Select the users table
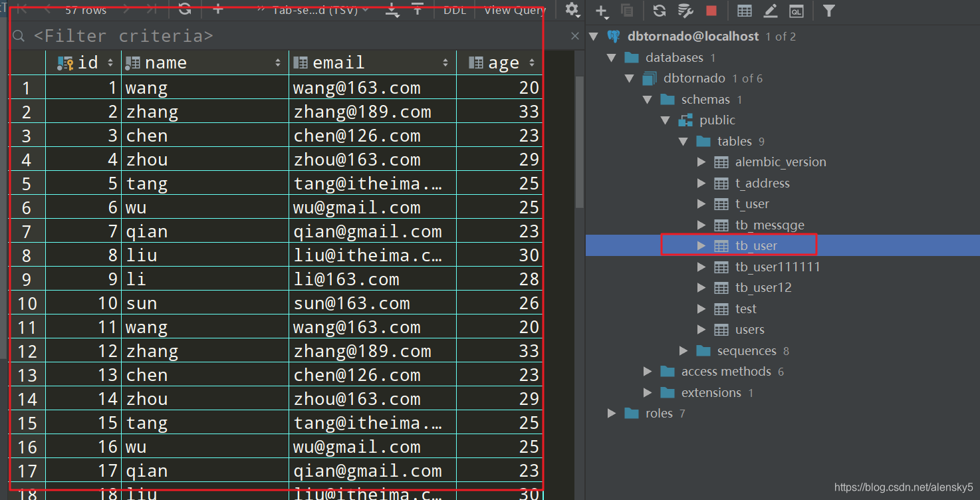This screenshot has height=500, width=980. pos(750,330)
